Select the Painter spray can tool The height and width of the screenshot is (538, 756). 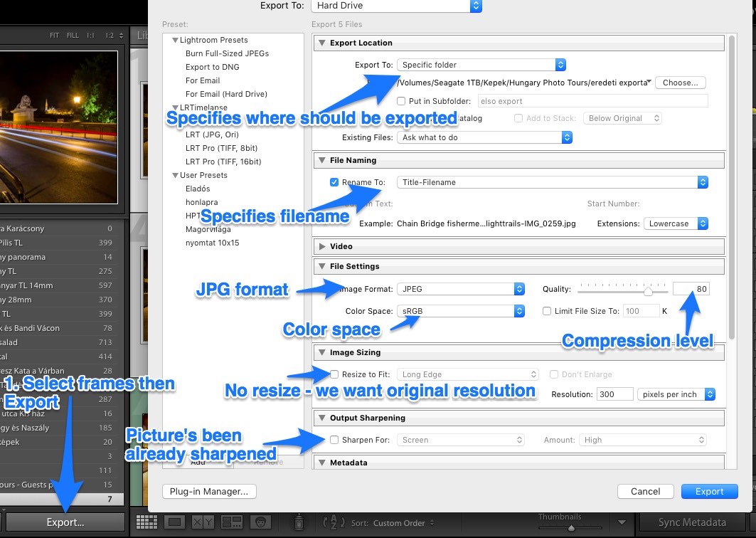[x=299, y=522]
